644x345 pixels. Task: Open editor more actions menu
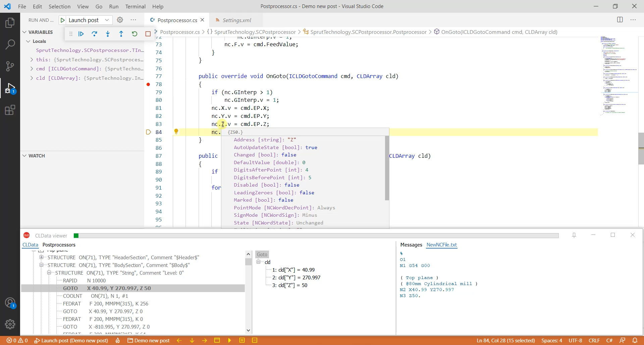click(633, 20)
